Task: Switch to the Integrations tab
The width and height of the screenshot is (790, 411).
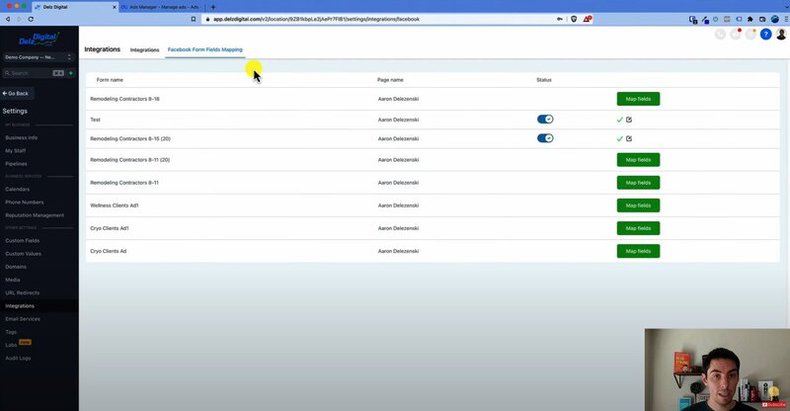Action: pos(145,50)
